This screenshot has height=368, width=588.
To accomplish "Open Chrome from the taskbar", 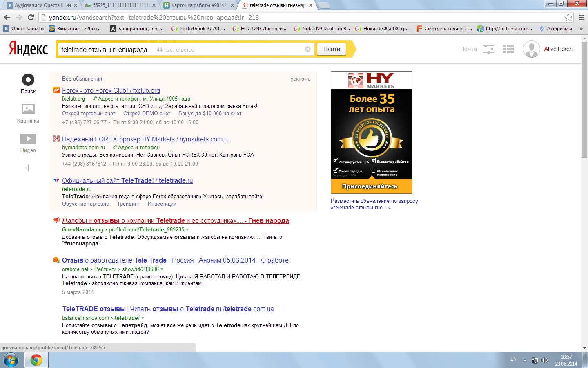I will pyautogui.click(x=36, y=360).
